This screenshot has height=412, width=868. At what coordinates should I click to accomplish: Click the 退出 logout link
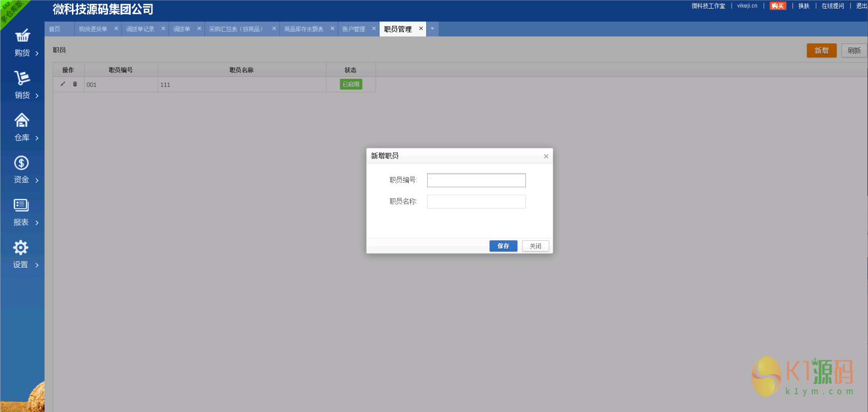point(862,6)
